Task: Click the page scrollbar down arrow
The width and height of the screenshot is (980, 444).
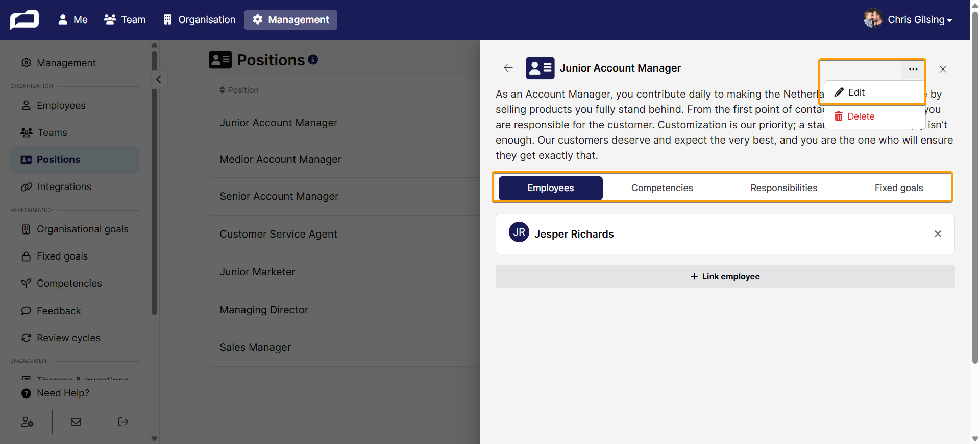Action: 975,439
